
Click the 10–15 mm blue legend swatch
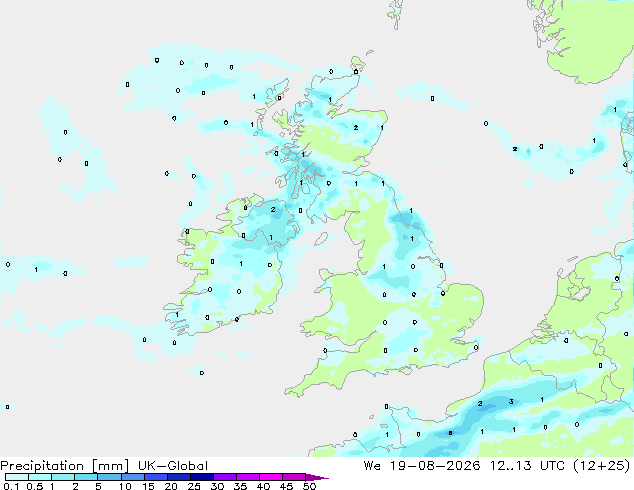(x=132, y=477)
